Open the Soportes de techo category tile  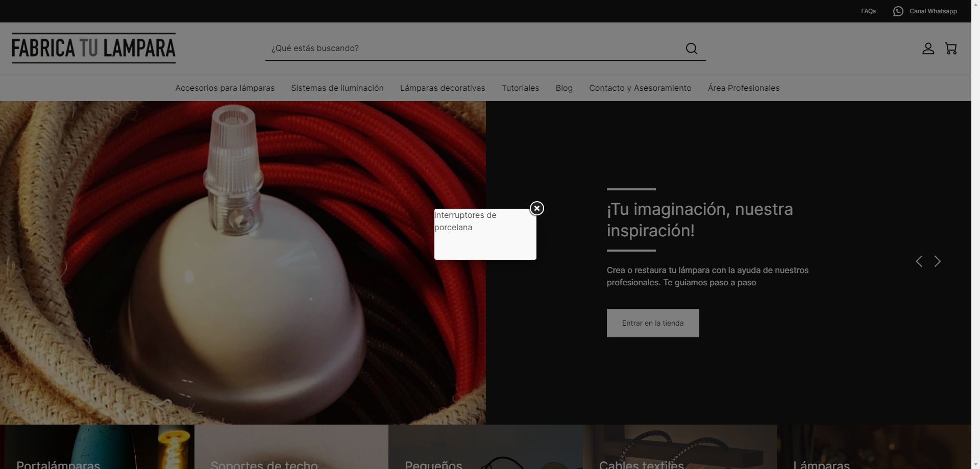click(x=291, y=447)
